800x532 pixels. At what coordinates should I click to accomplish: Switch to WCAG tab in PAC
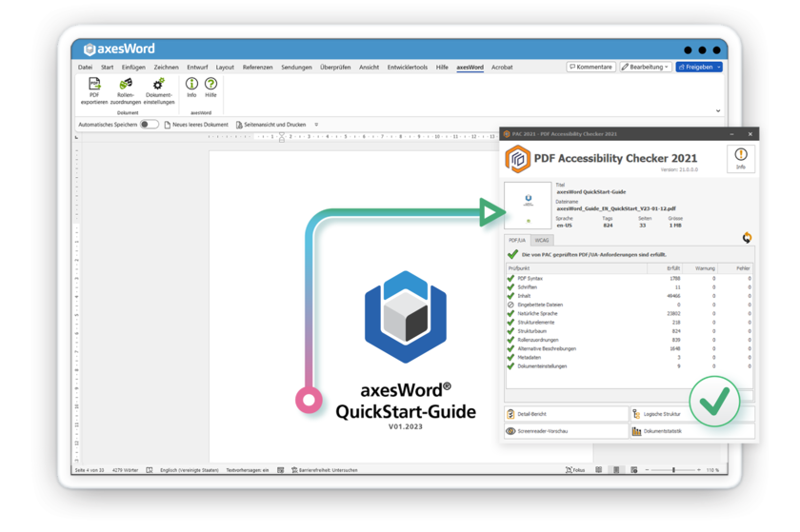tap(542, 240)
